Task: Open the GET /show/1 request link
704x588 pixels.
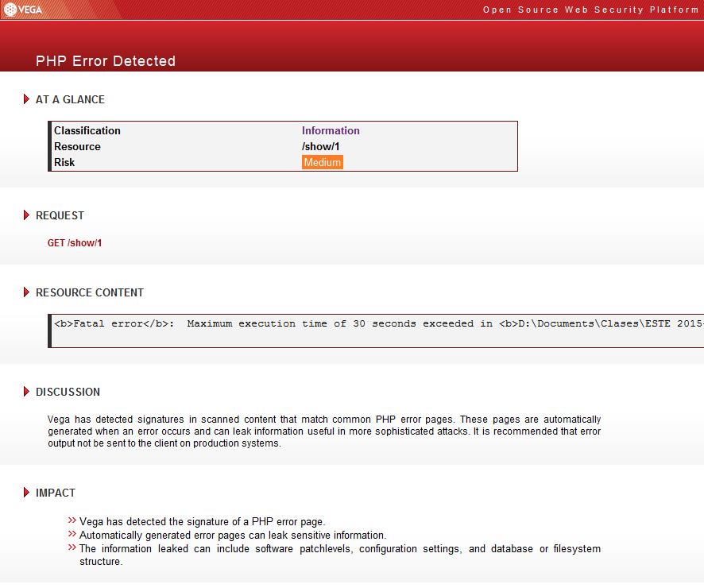Action: [x=75, y=243]
